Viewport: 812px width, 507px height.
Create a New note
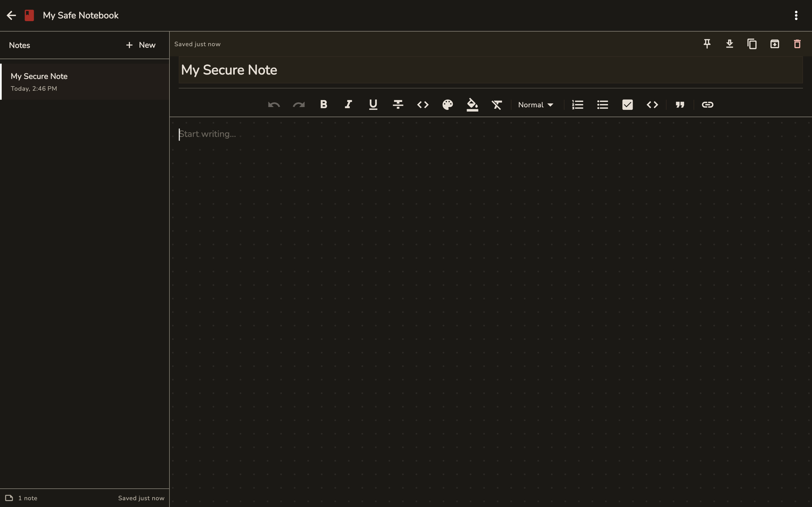pos(141,45)
